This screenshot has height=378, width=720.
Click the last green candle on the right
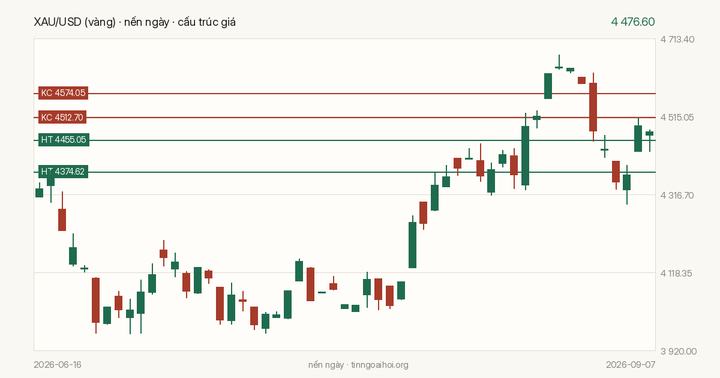(649, 133)
